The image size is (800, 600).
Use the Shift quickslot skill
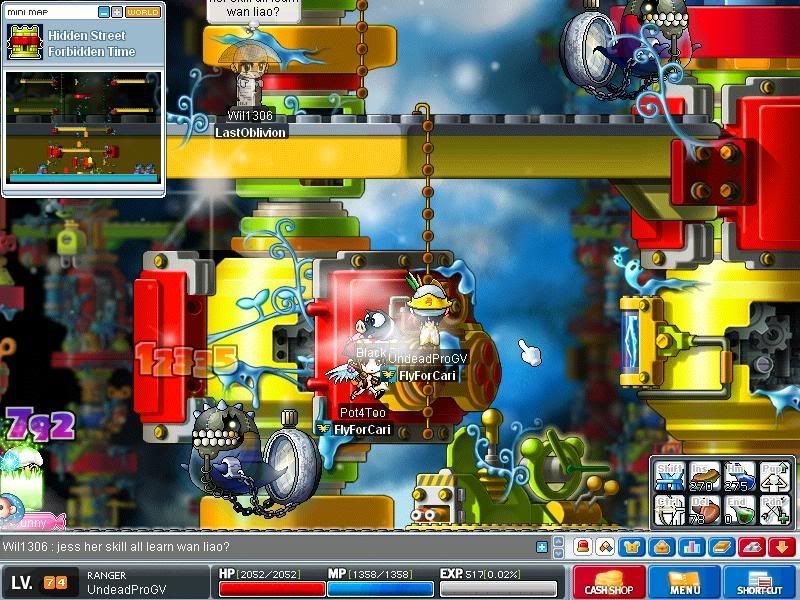(x=669, y=477)
